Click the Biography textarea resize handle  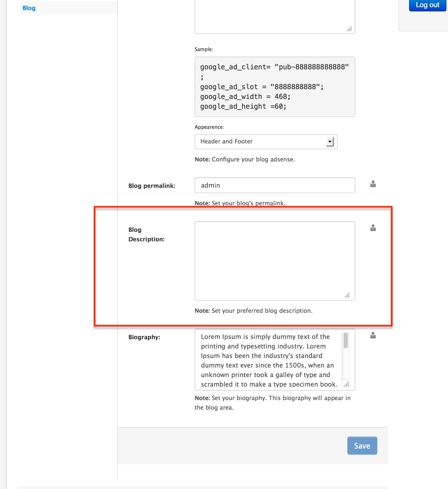pyautogui.click(x=346, y=384)
